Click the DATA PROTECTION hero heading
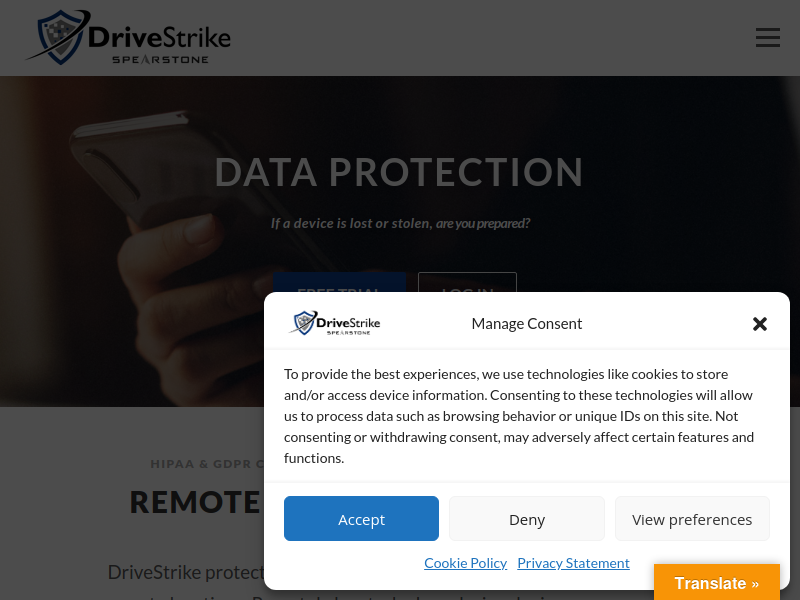 tap(399, 172)
